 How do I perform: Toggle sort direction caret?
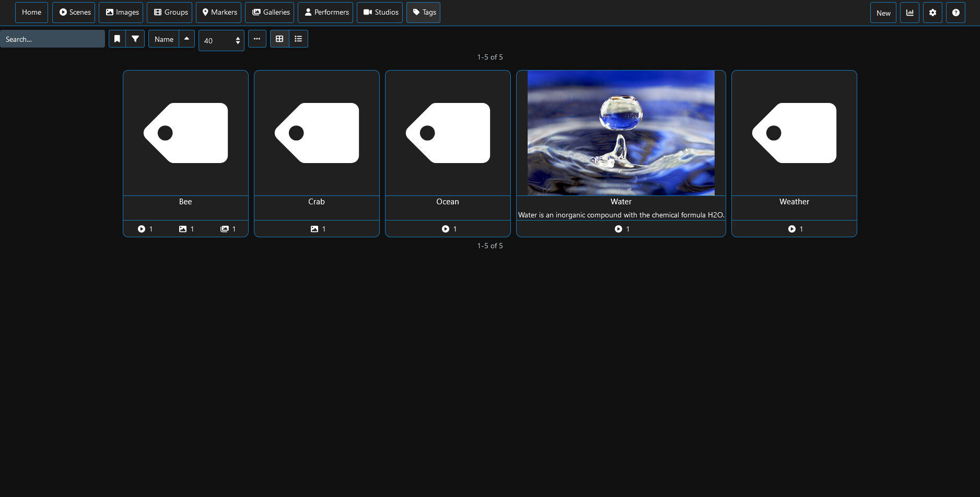tap(187, 39)
